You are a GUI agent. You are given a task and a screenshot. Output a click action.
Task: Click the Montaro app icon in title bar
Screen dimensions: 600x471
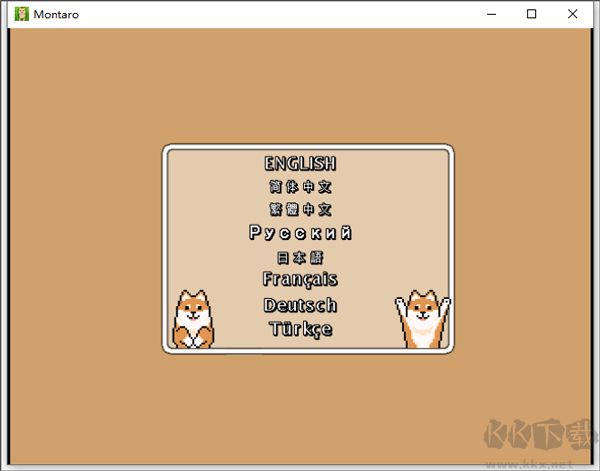pyautogui.click(x=21, y=14)
